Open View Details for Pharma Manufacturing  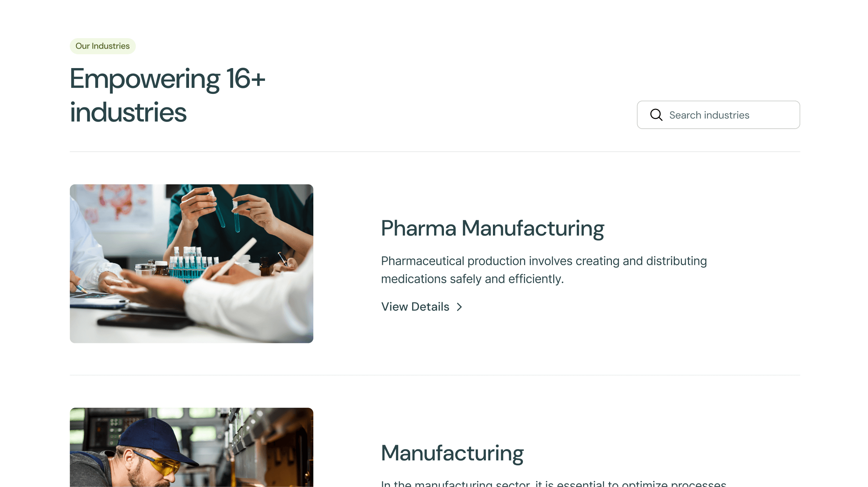415,307
